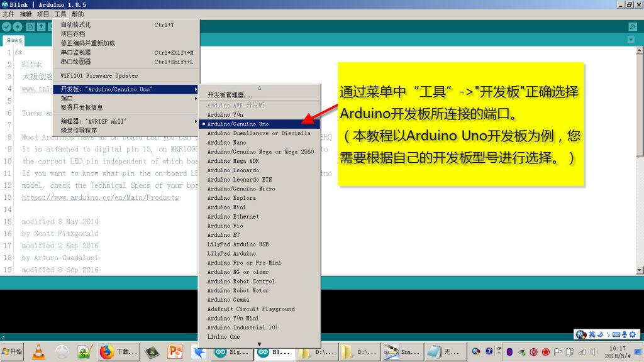Open the Serial Monitor icon at the toolbar's right end
644x362 pixels.
tap(633, 26)
